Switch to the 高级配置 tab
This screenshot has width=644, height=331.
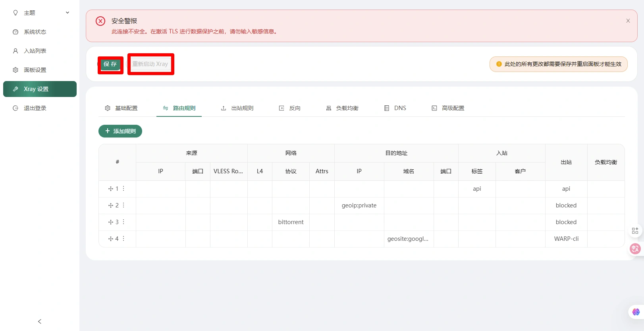[448, 108]
